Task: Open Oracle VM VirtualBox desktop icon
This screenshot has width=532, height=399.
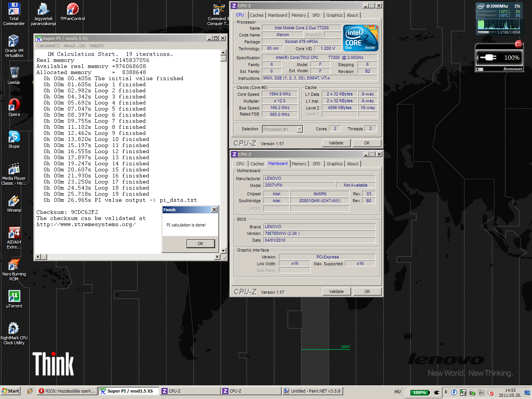Action: pos(14,46)
